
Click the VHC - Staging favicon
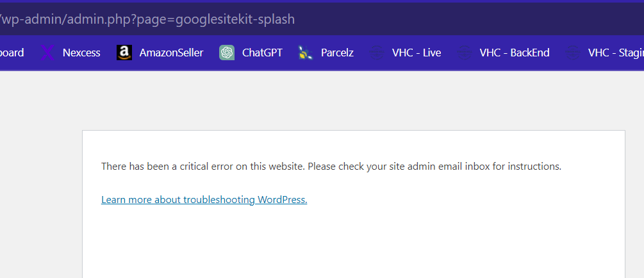pos(572,53)
